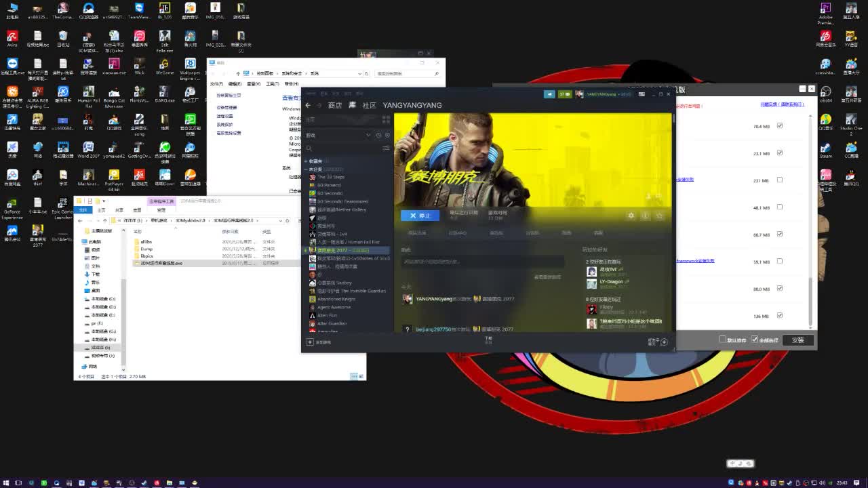Collapse the 未分类 uncategorized category
The image size is (868, 488).
click(x=323, y=169)
